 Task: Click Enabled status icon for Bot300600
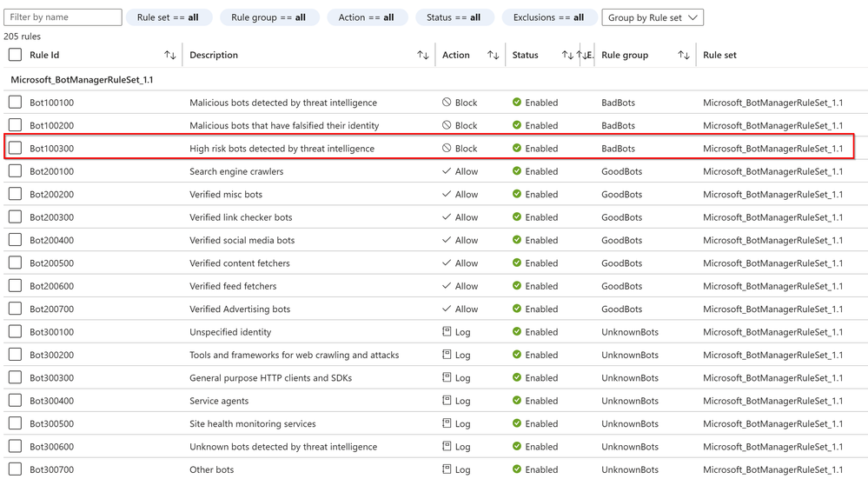[x=517, y=446]
